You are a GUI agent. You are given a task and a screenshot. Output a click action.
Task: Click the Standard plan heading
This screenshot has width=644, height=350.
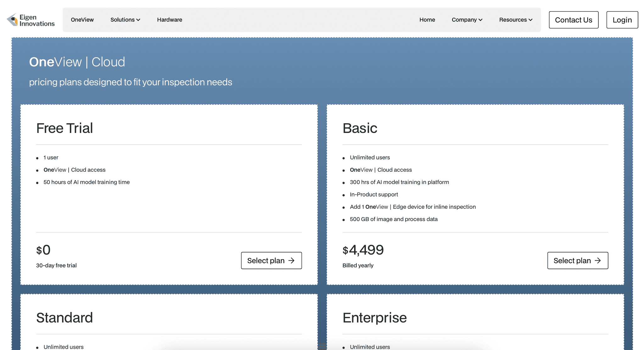(64, 318)
